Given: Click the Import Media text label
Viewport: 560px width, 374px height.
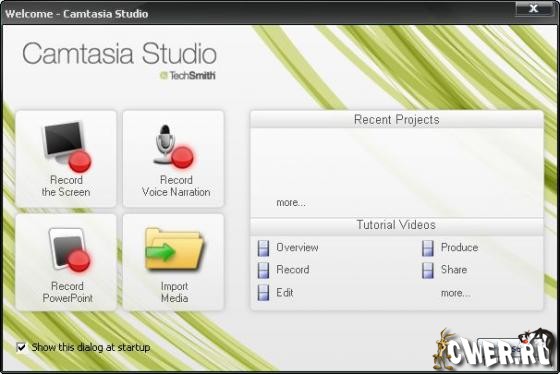Looking at the screenshot, I should click(174, 292).
